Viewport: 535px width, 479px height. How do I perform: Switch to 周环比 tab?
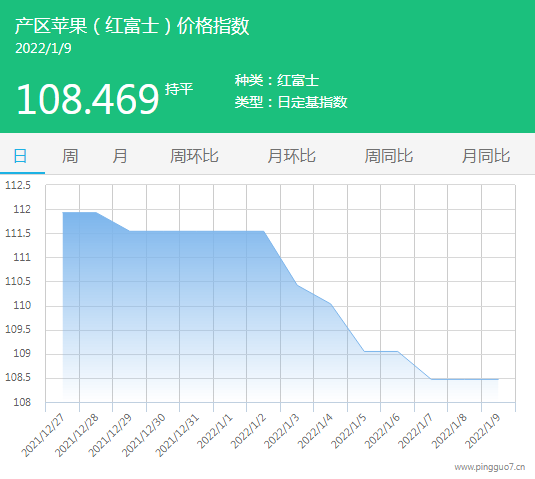194,156
